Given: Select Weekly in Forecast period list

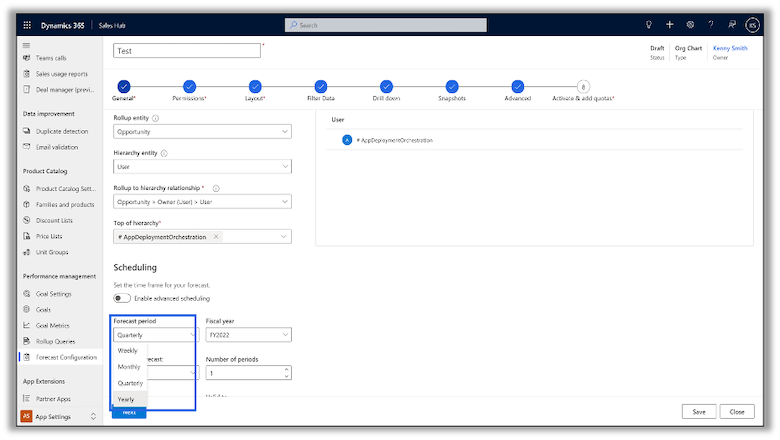Looking at the screenshot, I should pos(130,351).
